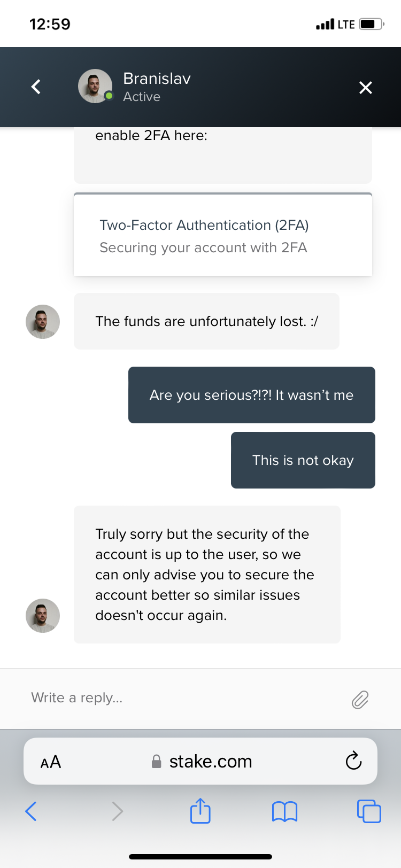Tap the 'Branislav' name in header
Image resolution: width=401 pixels, height=868 pixels.
(157, 79)
